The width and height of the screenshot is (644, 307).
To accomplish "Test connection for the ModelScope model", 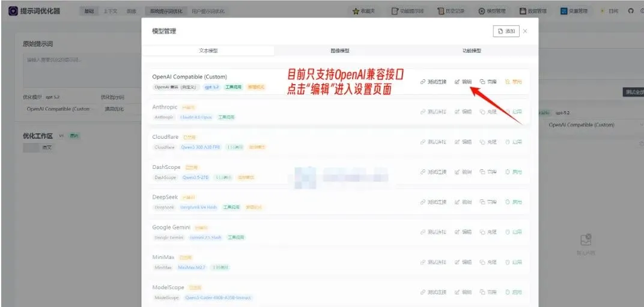I will [433, 292].
